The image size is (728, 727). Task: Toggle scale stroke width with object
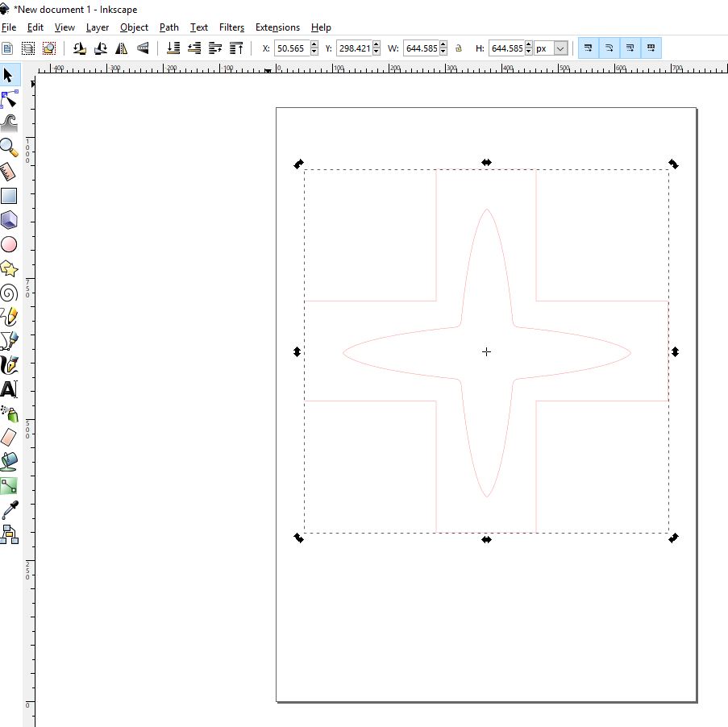point(589,48)
